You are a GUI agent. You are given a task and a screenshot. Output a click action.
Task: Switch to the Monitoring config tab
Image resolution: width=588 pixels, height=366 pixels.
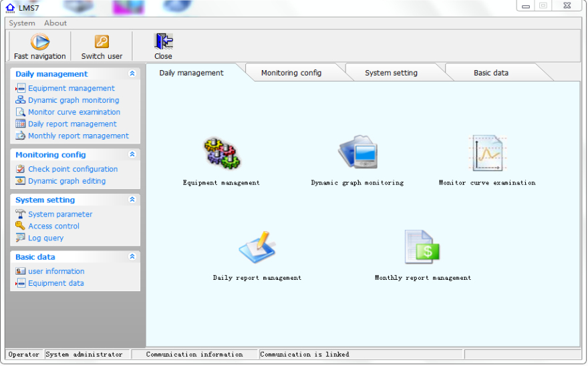click(x=291, y=73)
